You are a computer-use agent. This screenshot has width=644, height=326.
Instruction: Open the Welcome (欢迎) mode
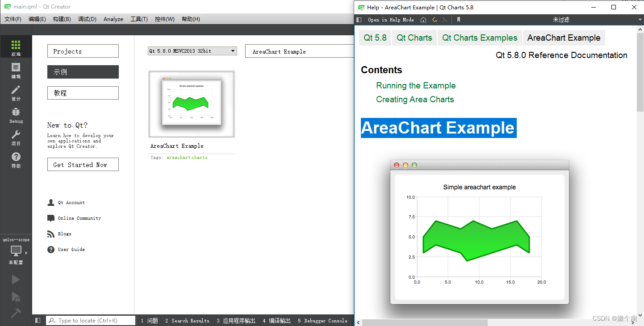pos(16,47)
